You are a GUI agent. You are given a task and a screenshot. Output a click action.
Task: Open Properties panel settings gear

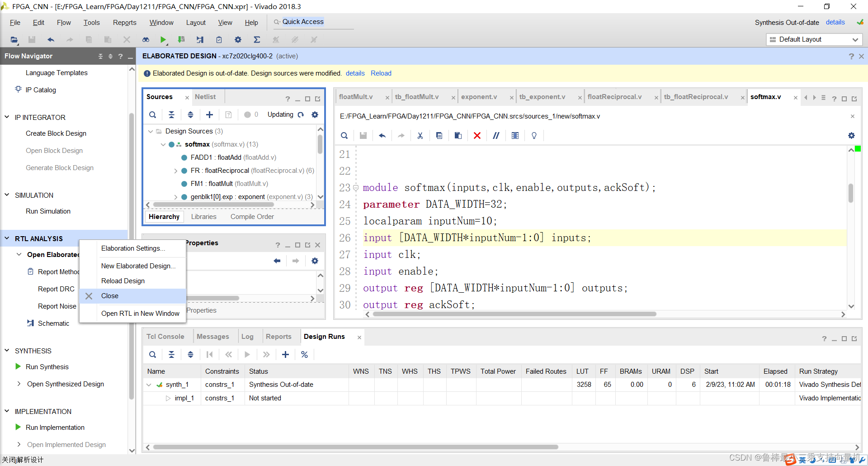point(315,261)
